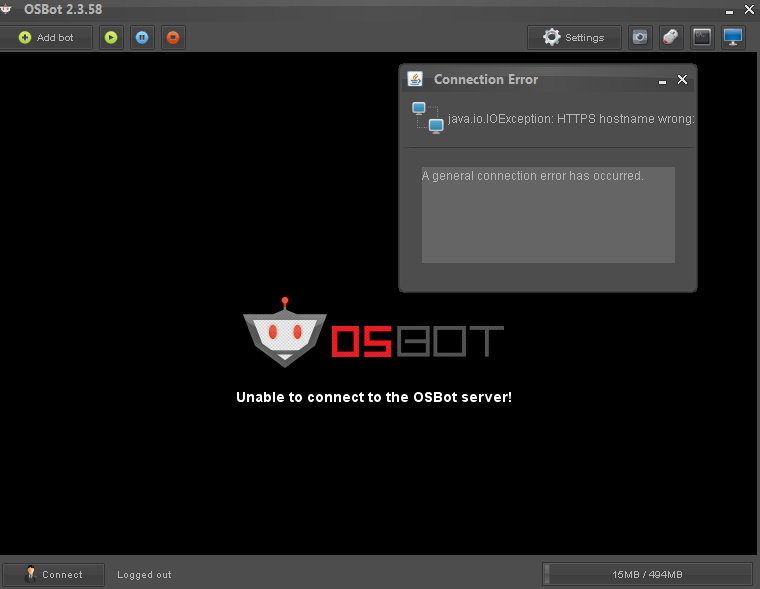Minimize the Connection Error dialog

click(x=662, y=82)
